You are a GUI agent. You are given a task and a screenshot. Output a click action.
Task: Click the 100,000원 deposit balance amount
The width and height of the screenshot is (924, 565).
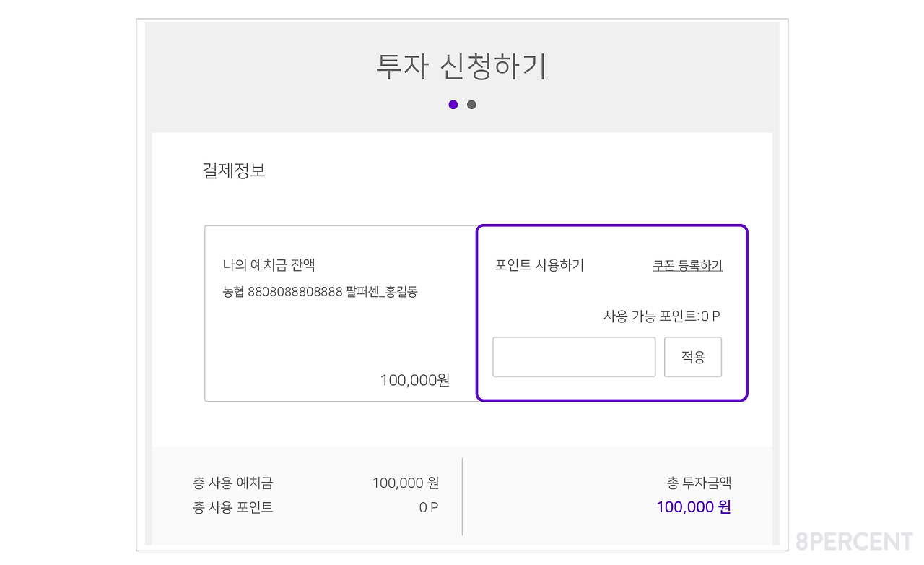[414, 380]
